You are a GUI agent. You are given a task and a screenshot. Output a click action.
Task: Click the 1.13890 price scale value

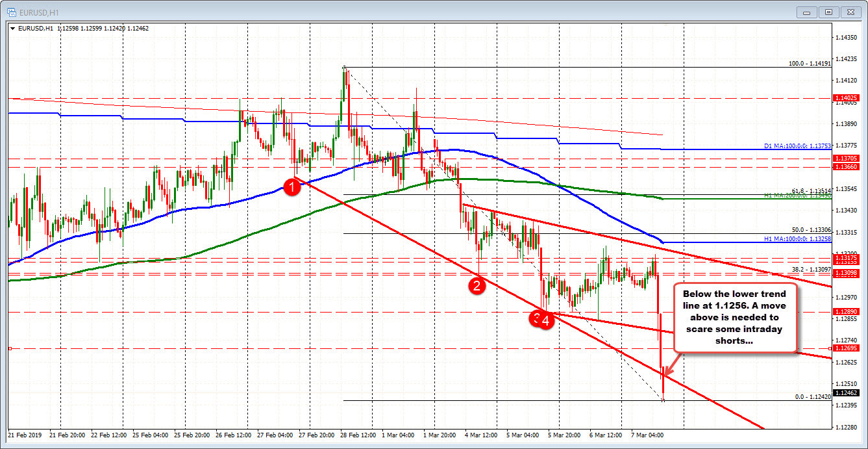848,123
